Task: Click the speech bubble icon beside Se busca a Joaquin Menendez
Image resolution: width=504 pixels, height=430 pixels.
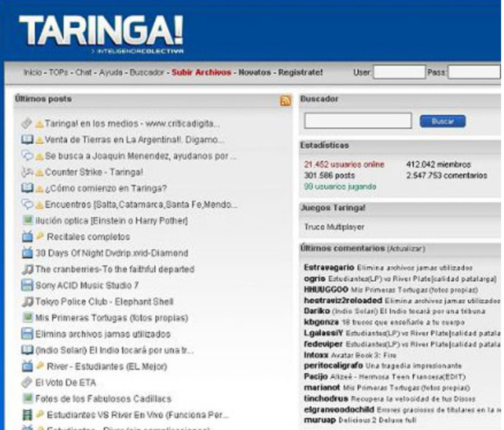Action: (x=27, y=156)
